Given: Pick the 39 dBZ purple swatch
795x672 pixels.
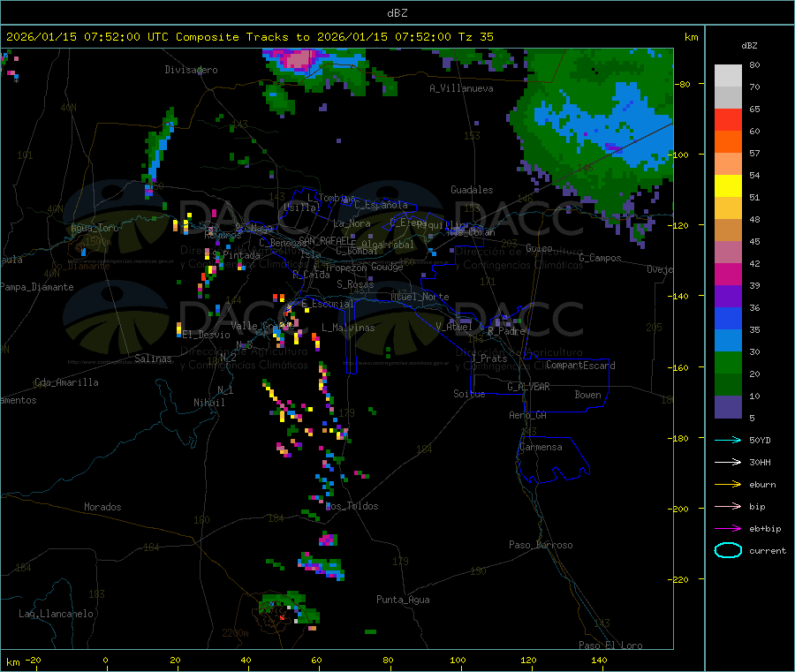Looking at the screenshot, I should tap(728, 297).
